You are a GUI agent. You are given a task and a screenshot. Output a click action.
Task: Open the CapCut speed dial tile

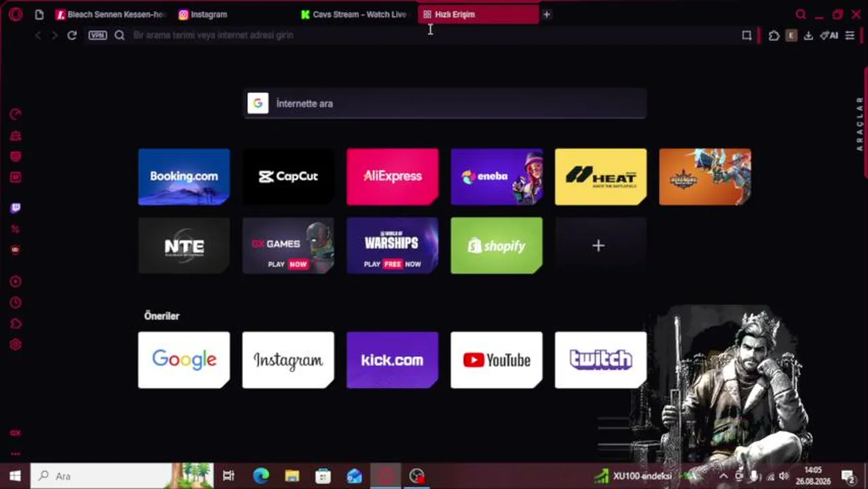coord(288,177)
